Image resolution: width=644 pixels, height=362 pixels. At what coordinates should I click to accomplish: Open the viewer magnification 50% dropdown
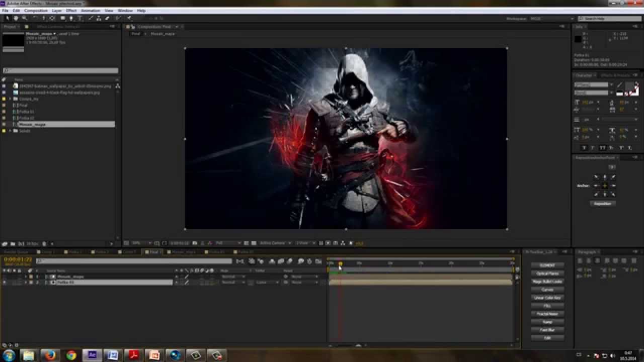[x=140, y=243]
